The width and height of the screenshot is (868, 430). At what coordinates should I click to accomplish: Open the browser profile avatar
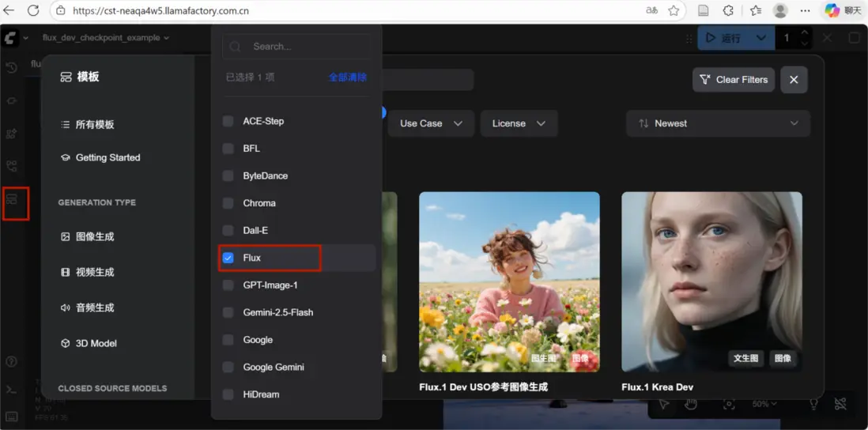tap(780, 10)
